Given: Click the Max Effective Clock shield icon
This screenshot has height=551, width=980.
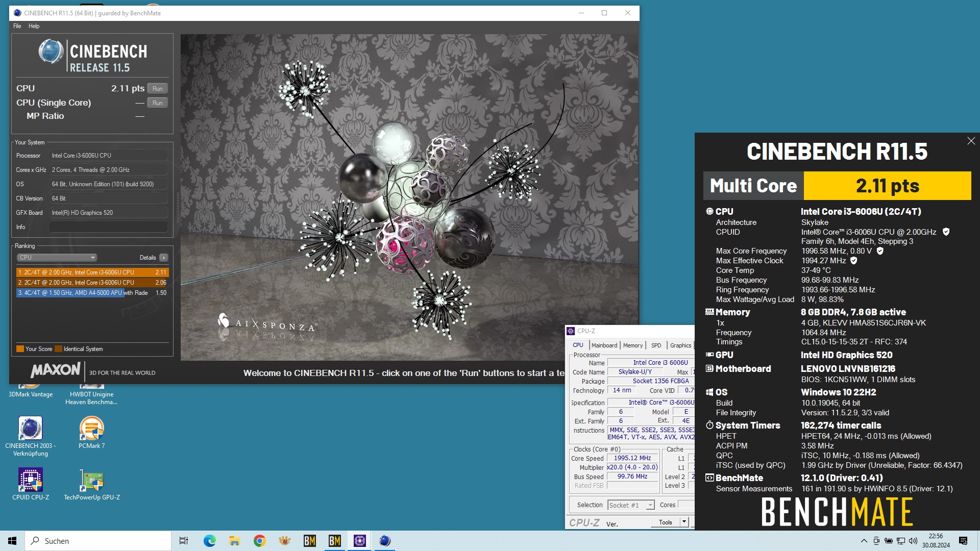Looking at the screenshot, I should pos(854,260).
